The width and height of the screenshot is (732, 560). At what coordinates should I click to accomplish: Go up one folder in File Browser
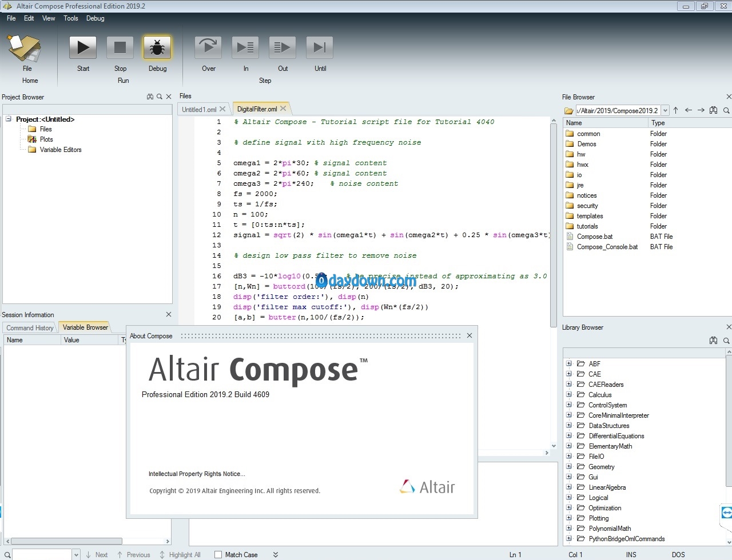[x=676, y=110]
